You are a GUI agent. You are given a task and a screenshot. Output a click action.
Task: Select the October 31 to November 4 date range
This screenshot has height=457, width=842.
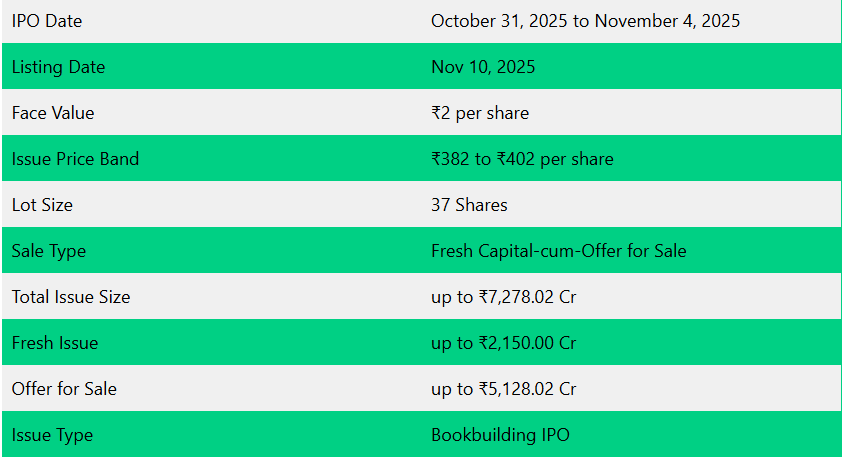[585, 21]
